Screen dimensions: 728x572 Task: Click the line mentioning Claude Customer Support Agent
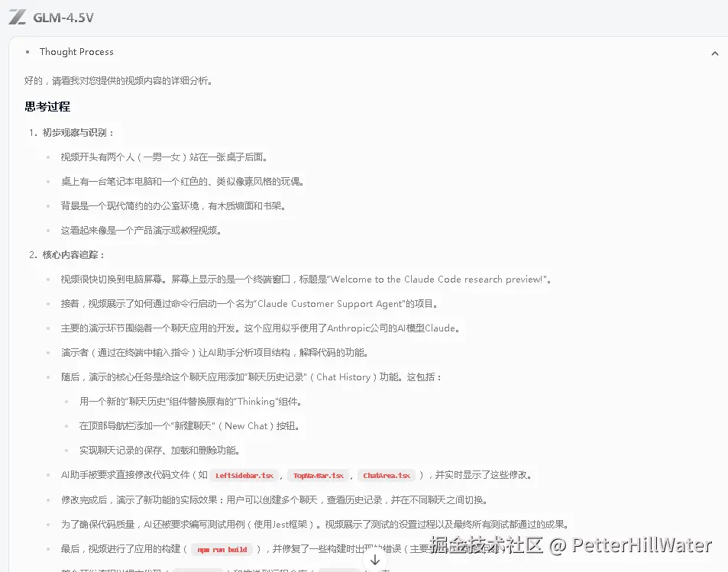click(x=250, y=304)
